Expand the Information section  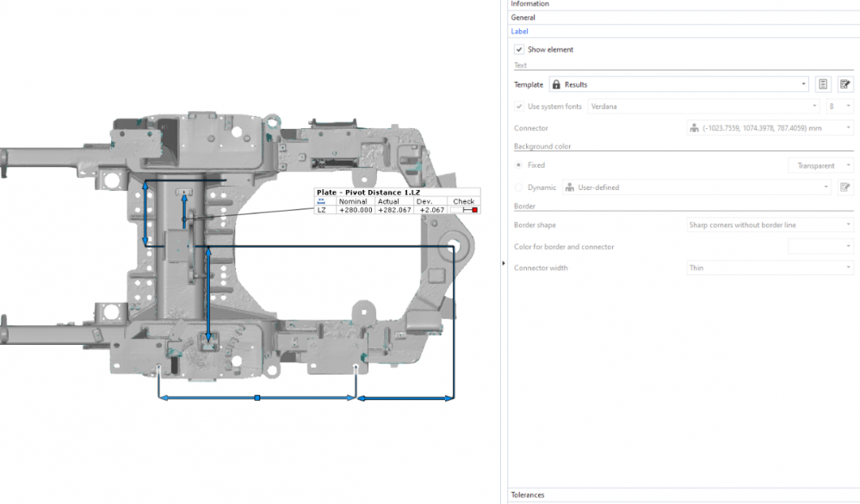pyautogui.click(x=530, y=4)
